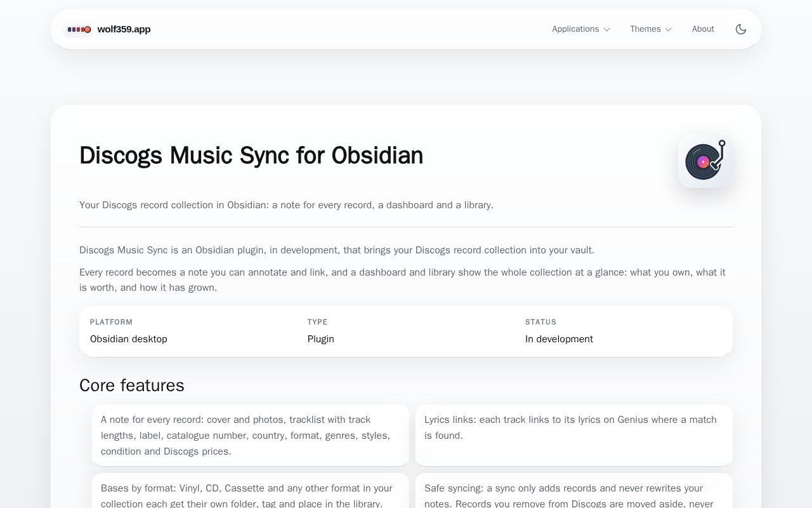Click the wolf359.app logo icon

(x=79, y=29)
